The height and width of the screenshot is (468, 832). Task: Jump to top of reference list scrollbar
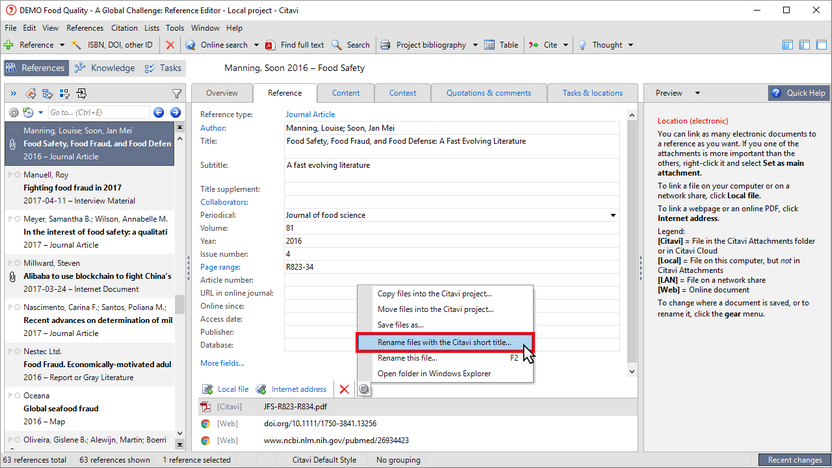(179, 127)
